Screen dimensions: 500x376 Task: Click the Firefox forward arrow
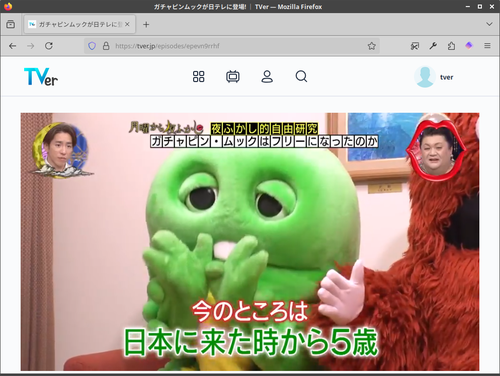[31, 46]
